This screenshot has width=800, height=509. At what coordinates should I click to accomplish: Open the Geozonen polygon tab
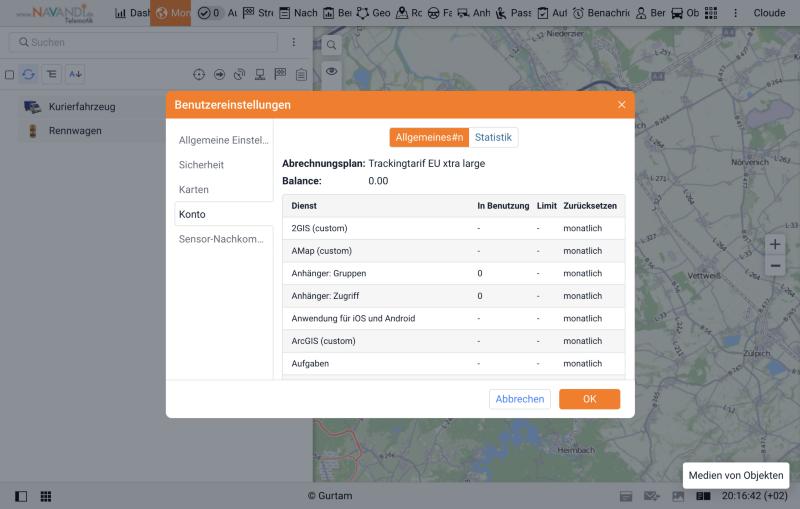373,13
